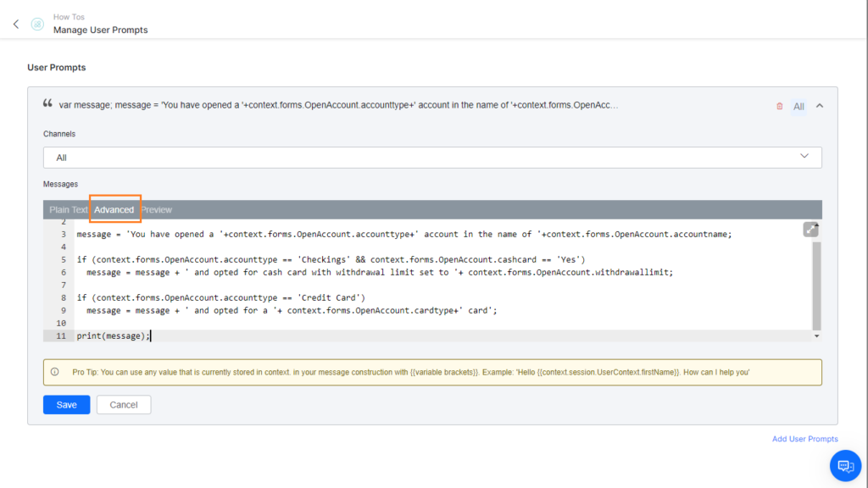Switch to the Plain Text tab
The width and height of the screenshot is (868, 488).
point(68,209)
